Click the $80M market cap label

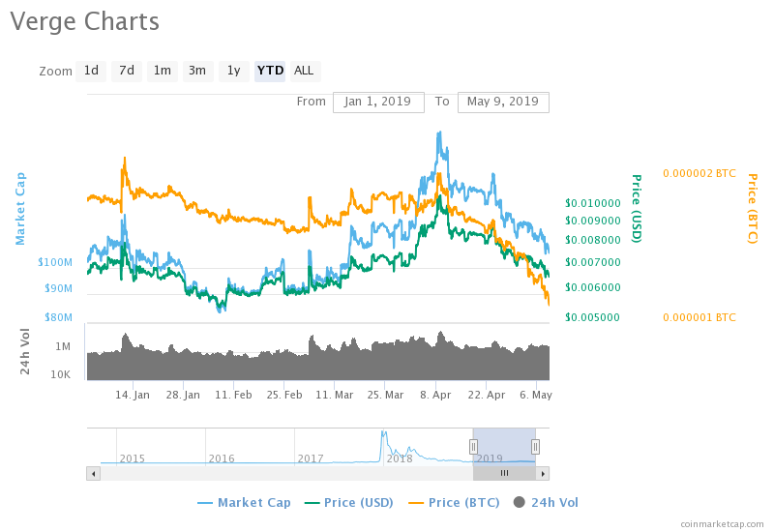click(x=58, y=317)
